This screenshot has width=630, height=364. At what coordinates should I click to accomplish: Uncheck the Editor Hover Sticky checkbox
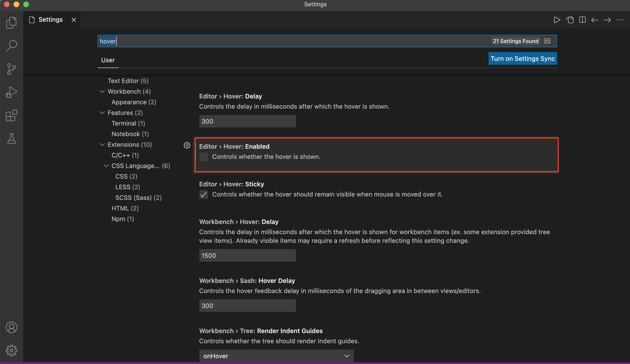pyautogui.click(x=203, y=195)
